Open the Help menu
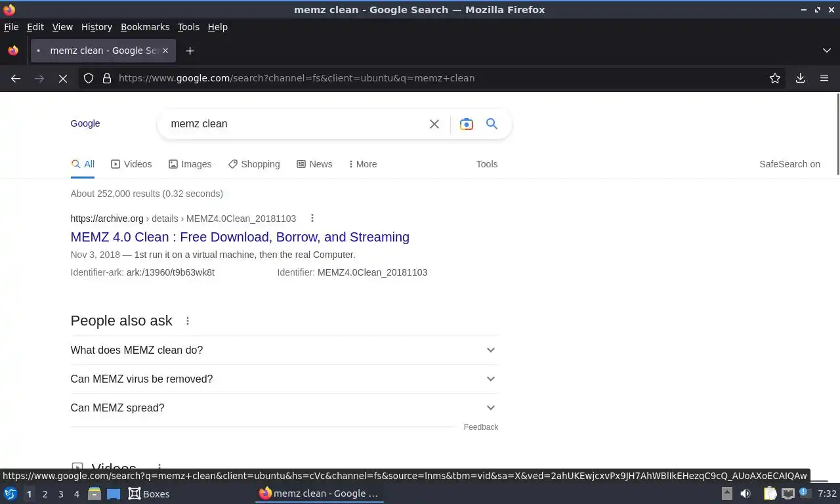 pos(218,27)
